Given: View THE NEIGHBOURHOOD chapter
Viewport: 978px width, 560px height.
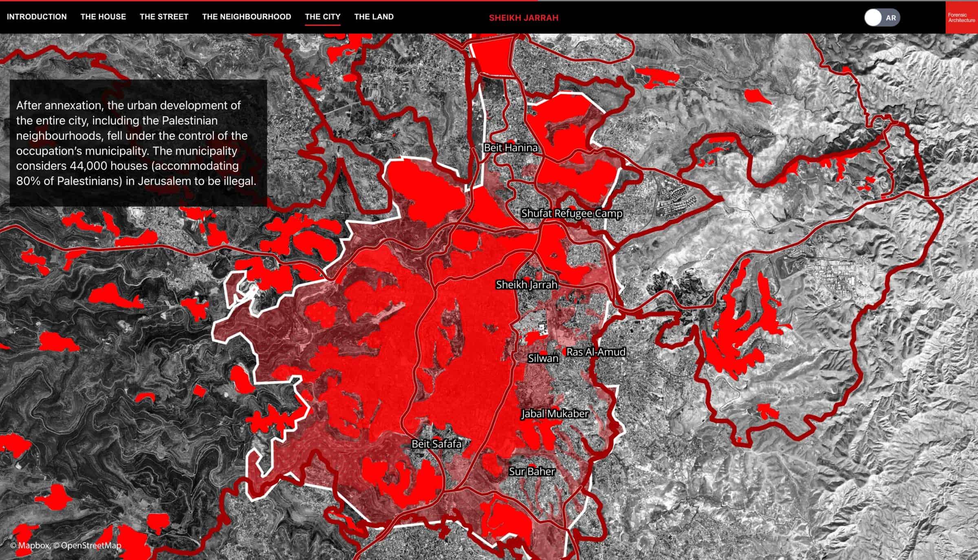Looking at the screenshot, I should pos(246,17).
